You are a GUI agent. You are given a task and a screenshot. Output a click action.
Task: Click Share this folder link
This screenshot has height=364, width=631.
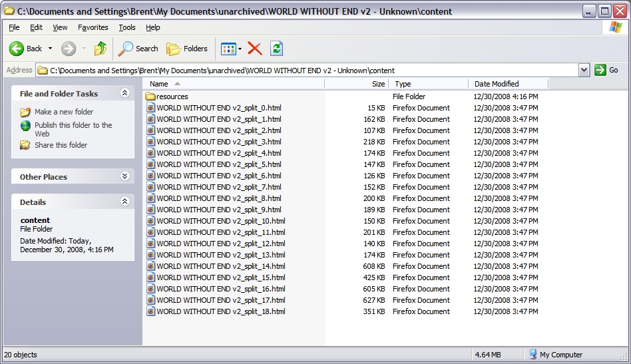(61, 145)
